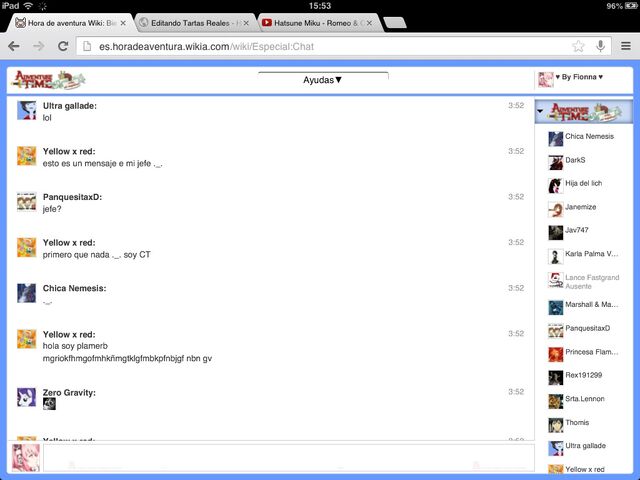Click the page icon in the address bar

click(x=87, y=46)
